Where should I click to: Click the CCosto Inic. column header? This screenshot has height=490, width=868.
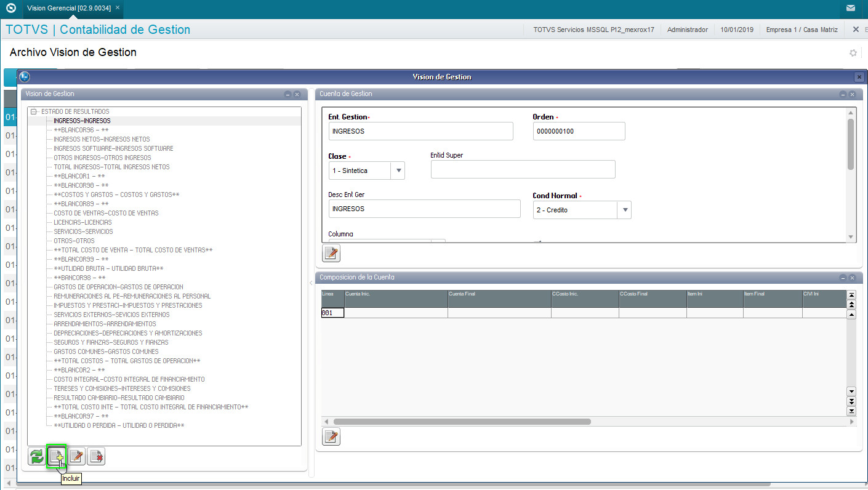pyautogui.click(x=585, y=299)
